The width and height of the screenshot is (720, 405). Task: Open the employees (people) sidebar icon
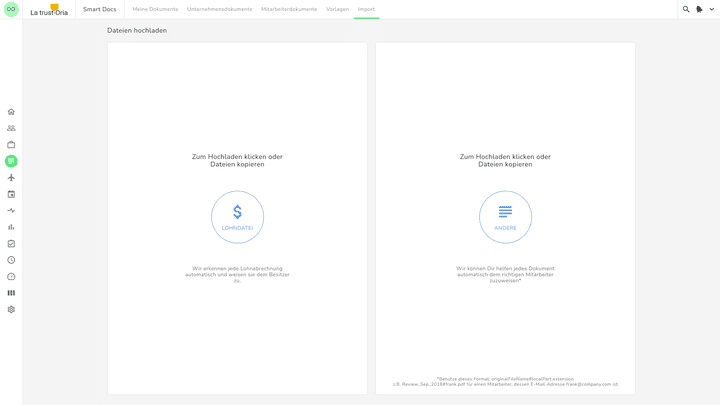(11, 128)
